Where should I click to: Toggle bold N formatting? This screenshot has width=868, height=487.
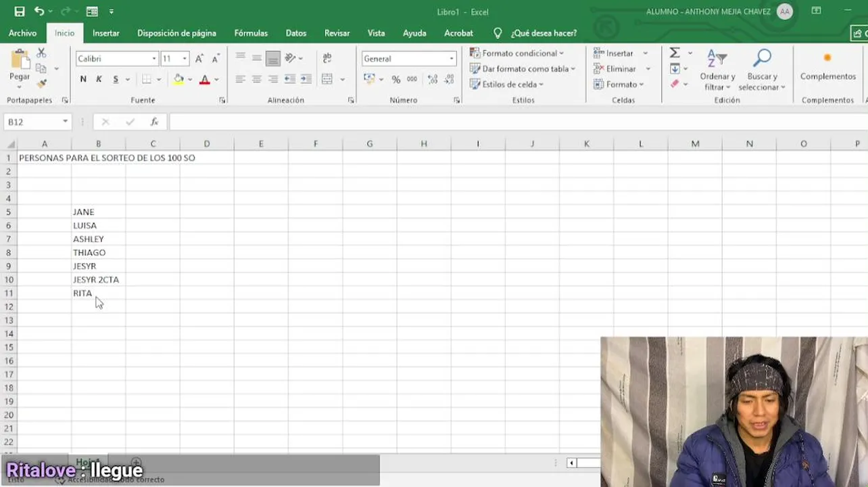(x=83, y=79)
